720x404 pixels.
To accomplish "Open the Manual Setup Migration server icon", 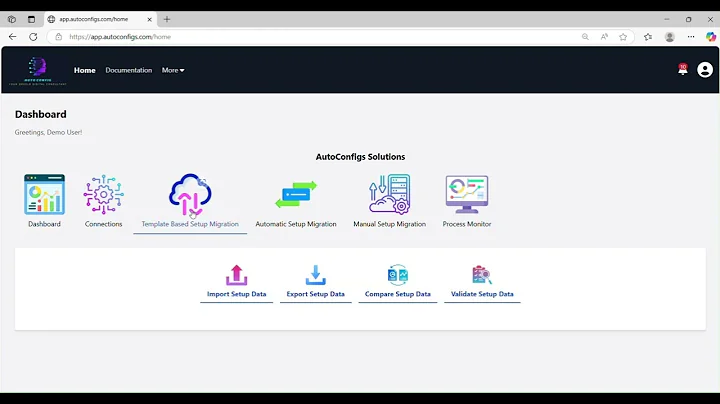I will coord(389,194).
